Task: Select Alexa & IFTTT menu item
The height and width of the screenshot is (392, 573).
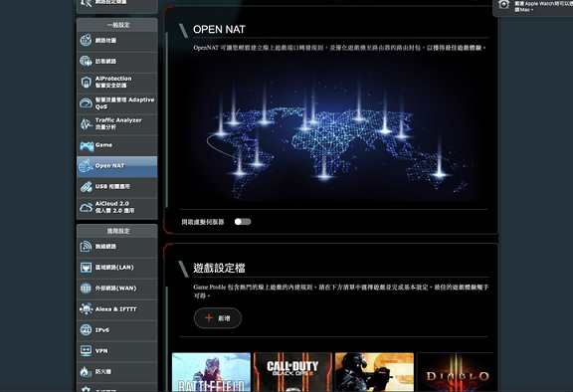Action: 117,309
